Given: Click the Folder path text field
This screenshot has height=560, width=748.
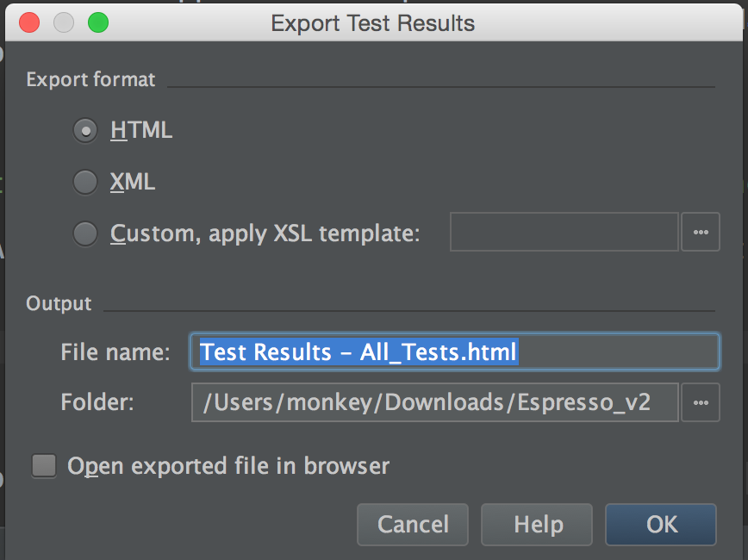Looking at the screenshot, I should [x=434, y=402].
